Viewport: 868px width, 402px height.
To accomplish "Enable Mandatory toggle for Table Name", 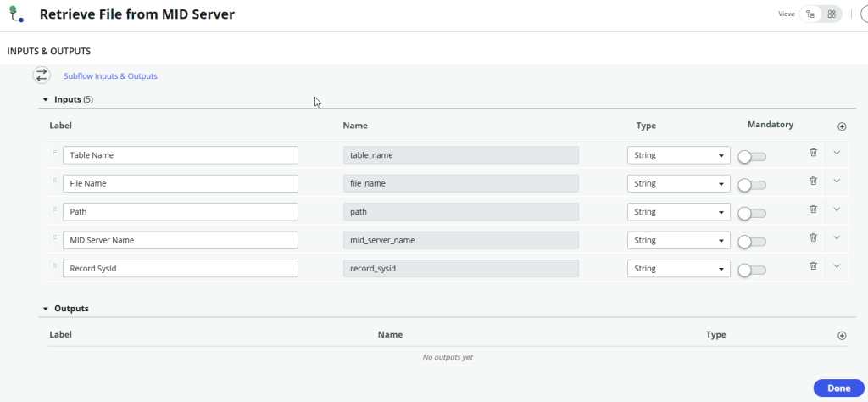I will pos(751,157).
